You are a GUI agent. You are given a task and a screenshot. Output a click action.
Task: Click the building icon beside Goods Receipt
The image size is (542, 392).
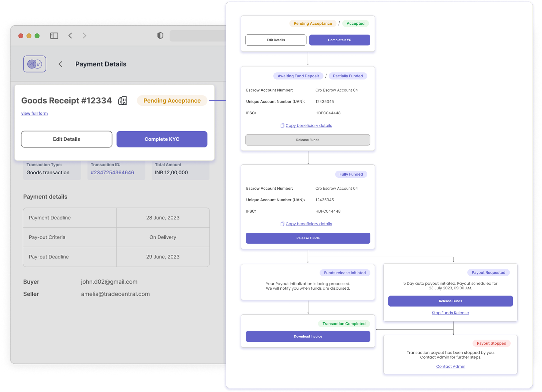(x=123, y=101)
